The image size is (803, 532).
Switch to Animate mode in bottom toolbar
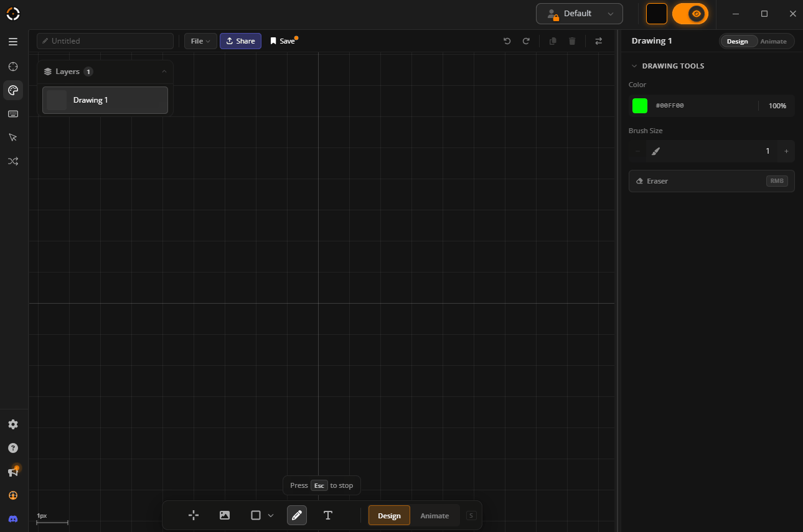tap(434, 516)
